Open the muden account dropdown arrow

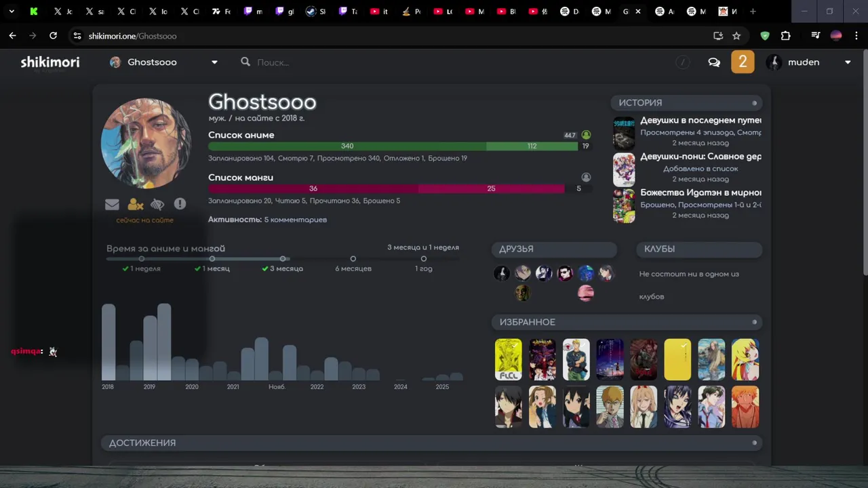tap(848, 62)
